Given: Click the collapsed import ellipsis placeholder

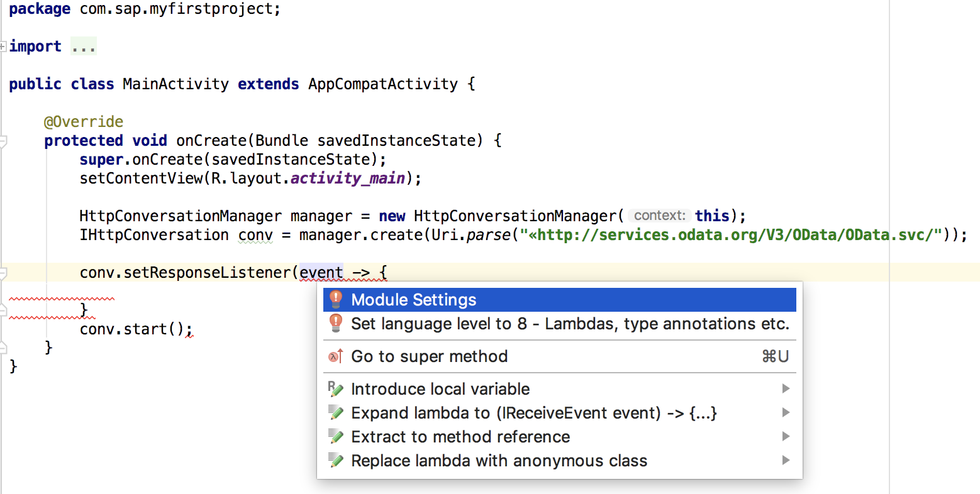Looking at the screenshot, I should pos(83,47).
